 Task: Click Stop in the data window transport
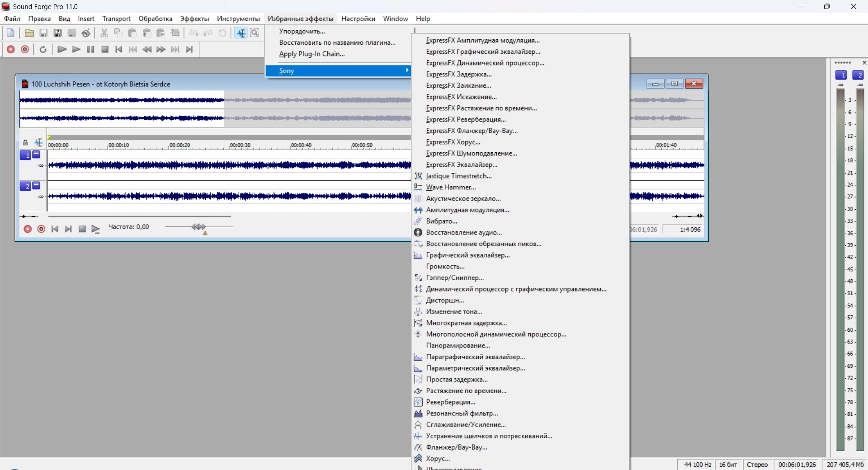point(82,229)
